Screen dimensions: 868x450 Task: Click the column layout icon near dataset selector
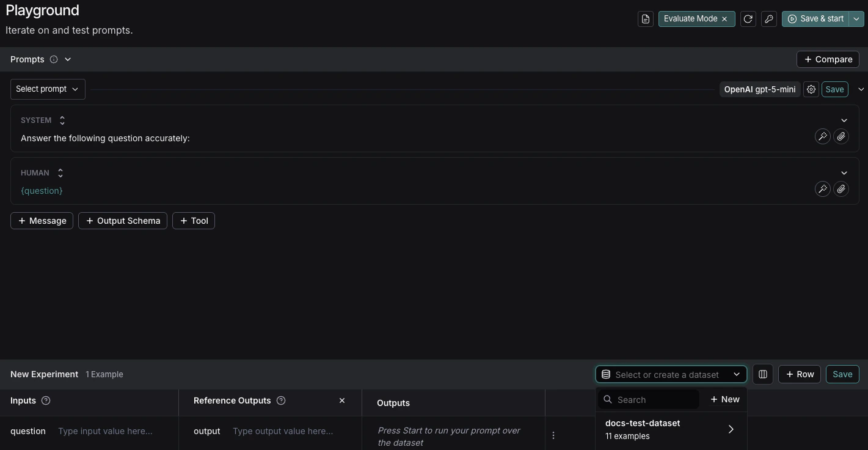(x=763, y=374)
